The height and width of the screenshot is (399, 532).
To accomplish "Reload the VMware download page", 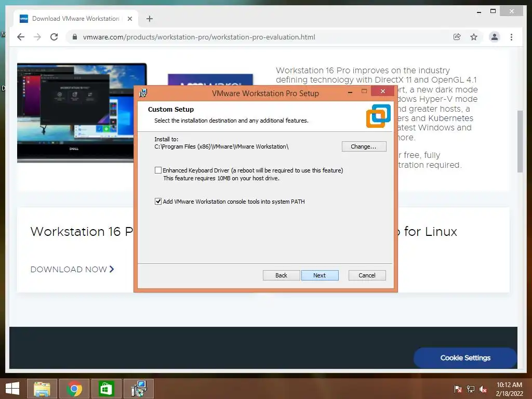I will coord(54,37).
